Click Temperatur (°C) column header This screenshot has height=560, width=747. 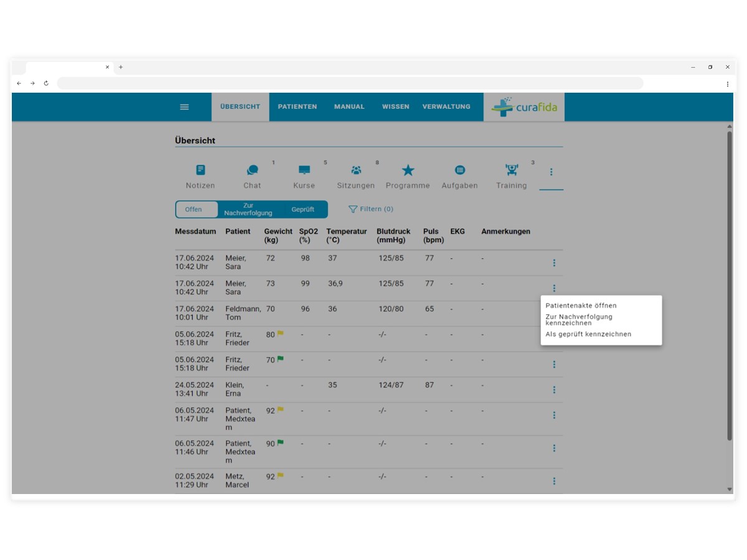(347, 236)
